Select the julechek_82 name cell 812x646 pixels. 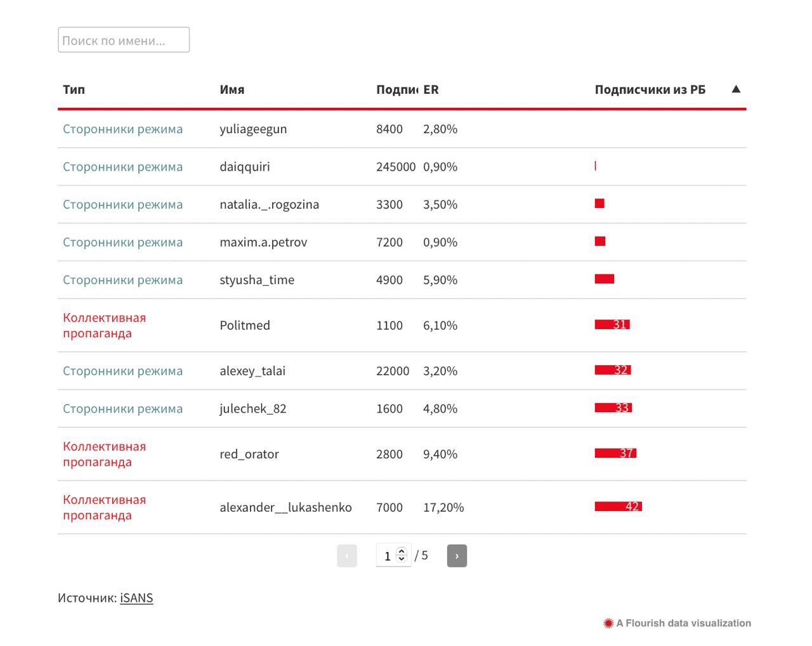click(x=253, y=408)
